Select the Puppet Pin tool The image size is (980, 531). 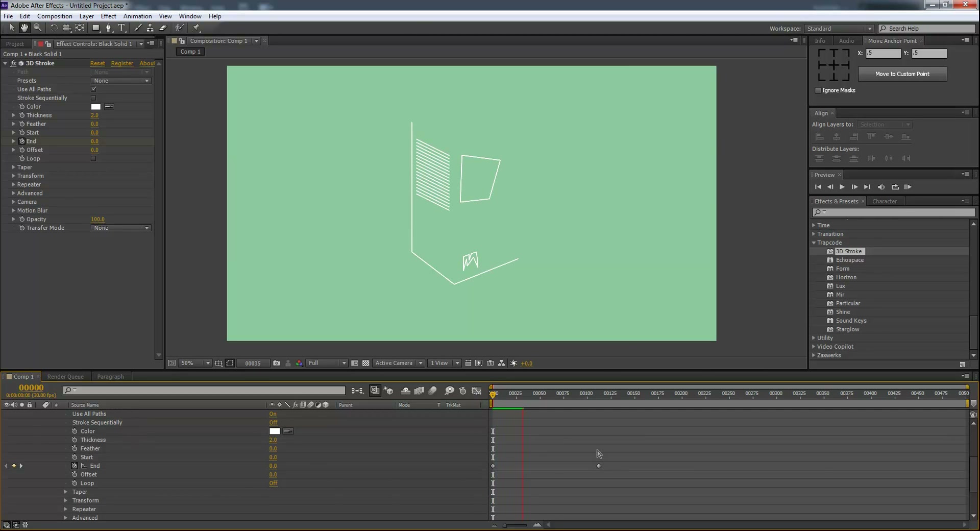tap(197, 28)
